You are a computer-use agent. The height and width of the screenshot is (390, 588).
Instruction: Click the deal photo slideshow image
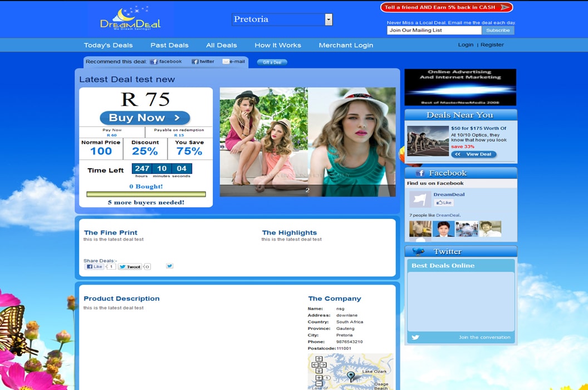tap(307, 142)
